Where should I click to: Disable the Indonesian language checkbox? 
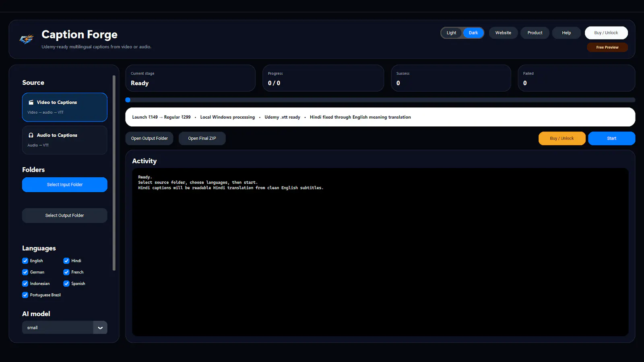point(25,284)
